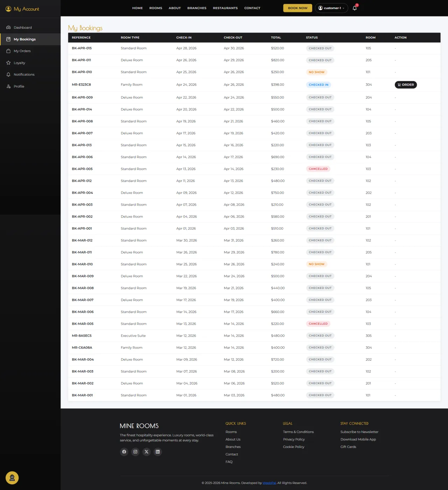448x490 pixels.
Task: Open the LinkedIn icon in footer
Action: pos(158,452)
